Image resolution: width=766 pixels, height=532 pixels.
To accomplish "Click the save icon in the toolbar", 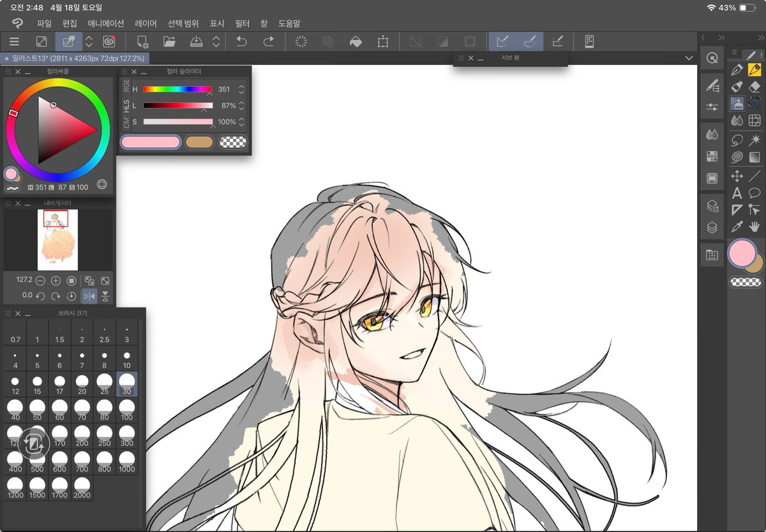I will coord(197,41).
